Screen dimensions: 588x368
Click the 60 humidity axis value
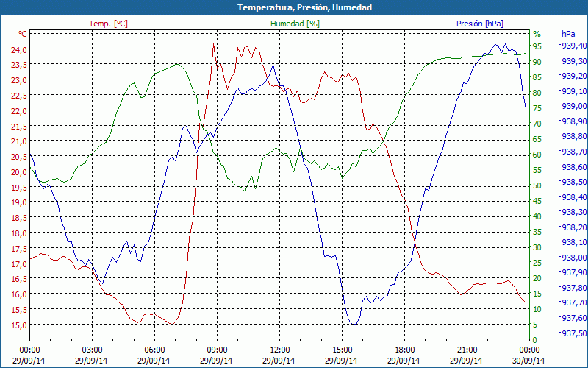point(537,155)
